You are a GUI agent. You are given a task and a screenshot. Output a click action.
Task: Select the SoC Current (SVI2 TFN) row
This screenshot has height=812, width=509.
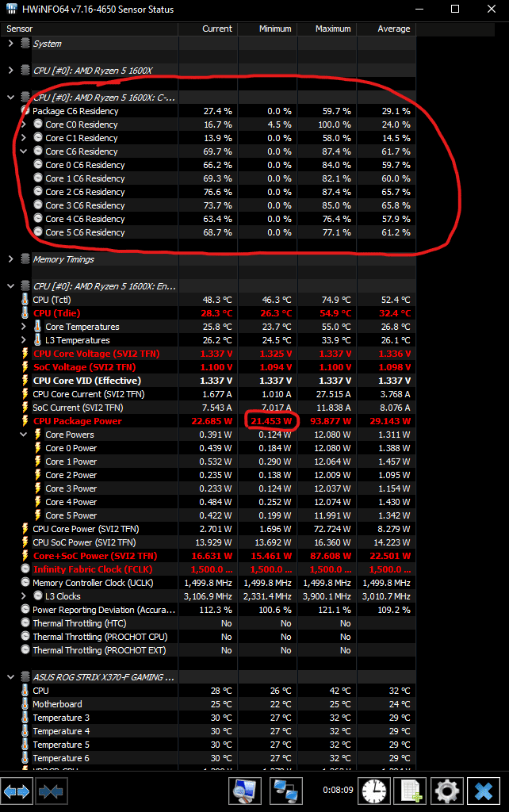click(x=209, y=407)
